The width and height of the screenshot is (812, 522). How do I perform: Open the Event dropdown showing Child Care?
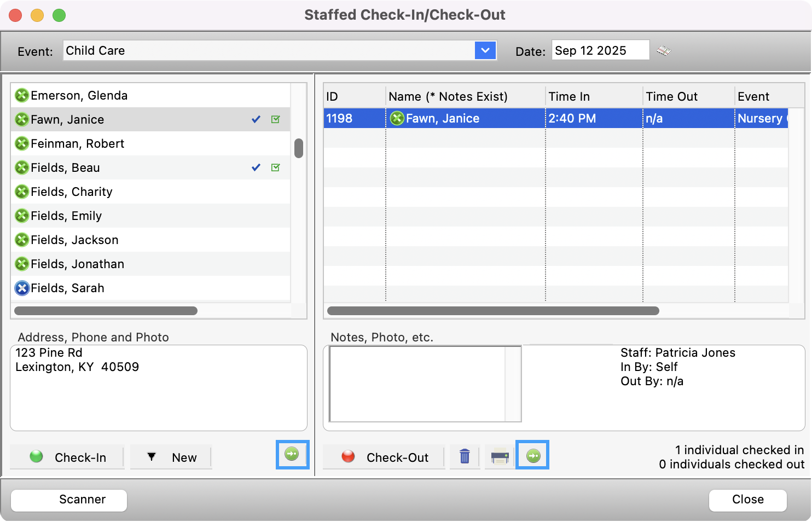[485, 50]
